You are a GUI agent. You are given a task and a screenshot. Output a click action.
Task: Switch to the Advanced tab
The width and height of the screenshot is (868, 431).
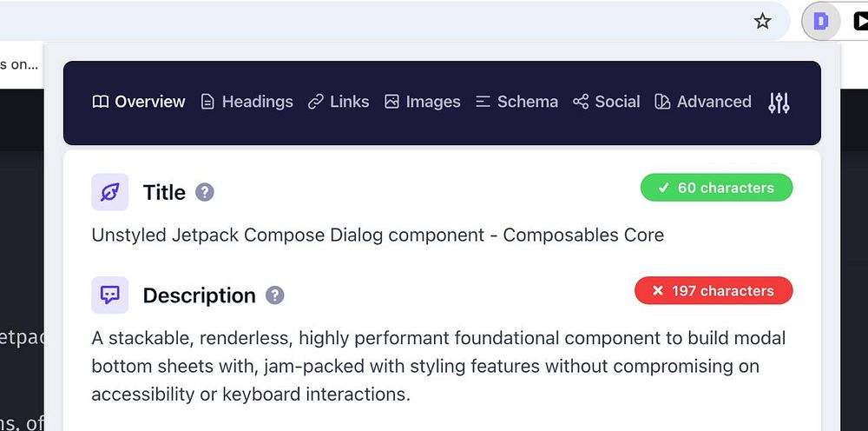coord(703,102)
